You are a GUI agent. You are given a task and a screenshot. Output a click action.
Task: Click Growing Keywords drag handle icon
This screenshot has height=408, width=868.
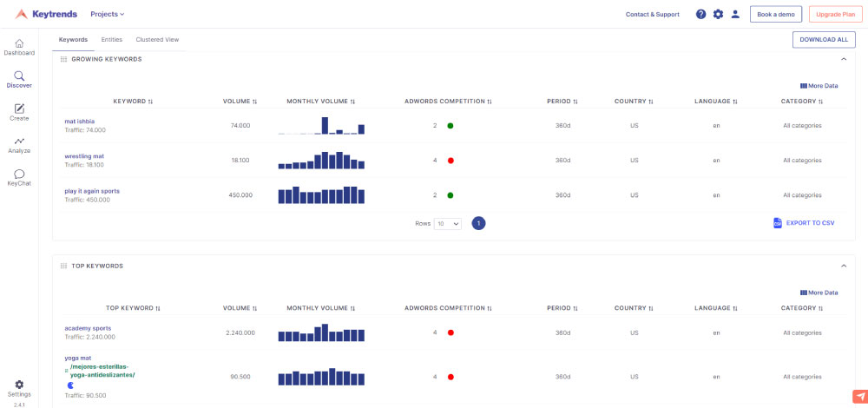pos(63,59)
